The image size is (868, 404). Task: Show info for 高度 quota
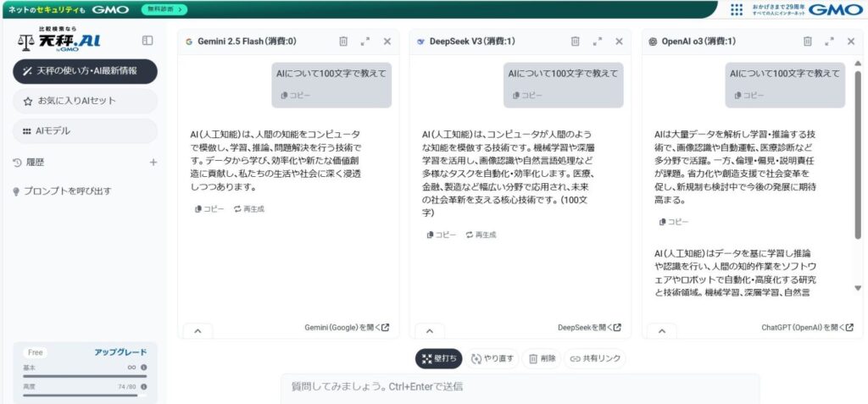coord(144,387)
